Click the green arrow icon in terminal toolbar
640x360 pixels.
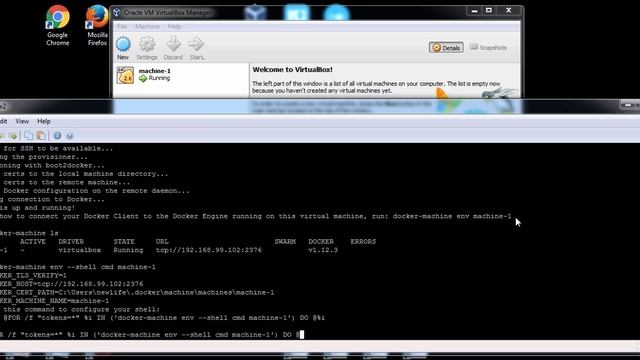point(13,136)
